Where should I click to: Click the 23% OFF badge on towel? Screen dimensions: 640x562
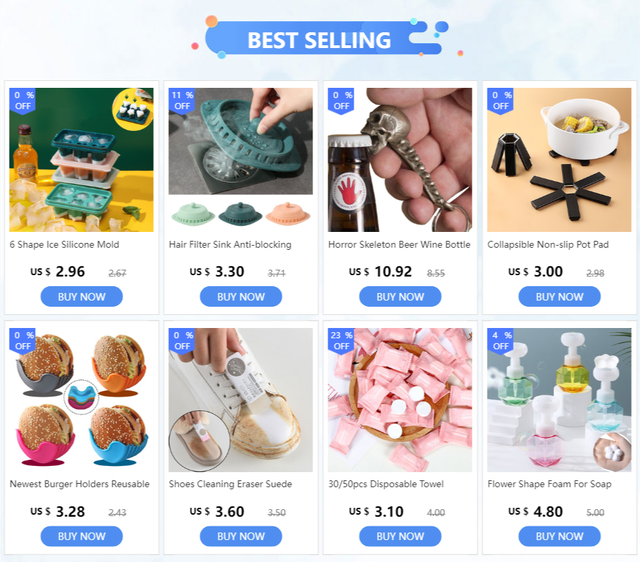[x=341, y=341]
